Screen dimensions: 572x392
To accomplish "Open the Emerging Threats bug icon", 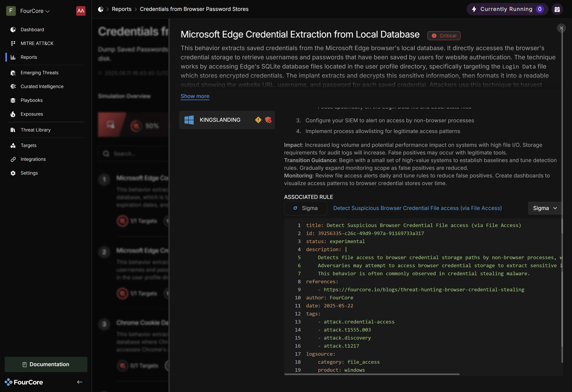I will point(13,73).
